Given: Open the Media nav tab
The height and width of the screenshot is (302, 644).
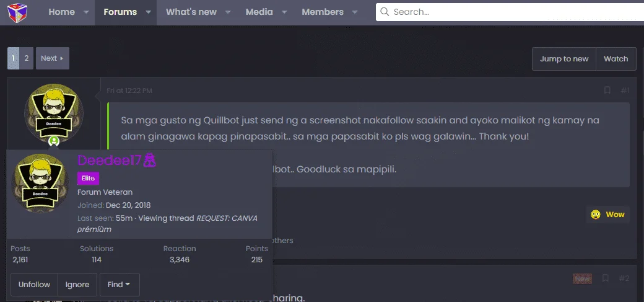Looking at the screenshot, I should [x=259, y=12].
